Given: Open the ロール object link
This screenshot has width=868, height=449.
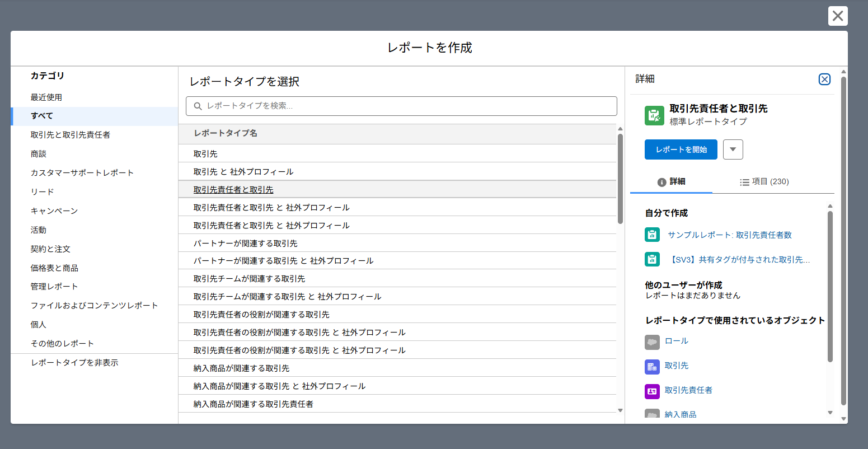Looking at the screenshot, I should click(x=677, y=341).
